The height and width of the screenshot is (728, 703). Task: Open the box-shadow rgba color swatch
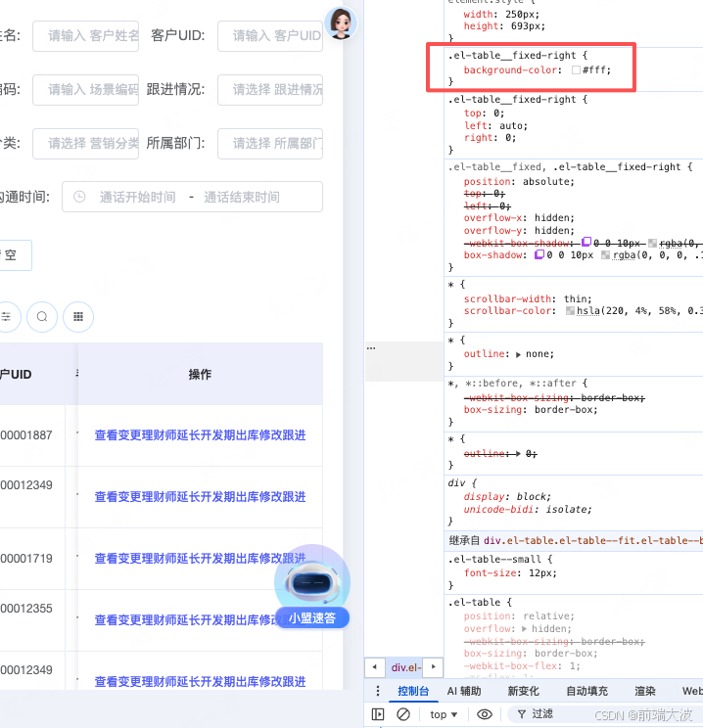coord(605,254)
